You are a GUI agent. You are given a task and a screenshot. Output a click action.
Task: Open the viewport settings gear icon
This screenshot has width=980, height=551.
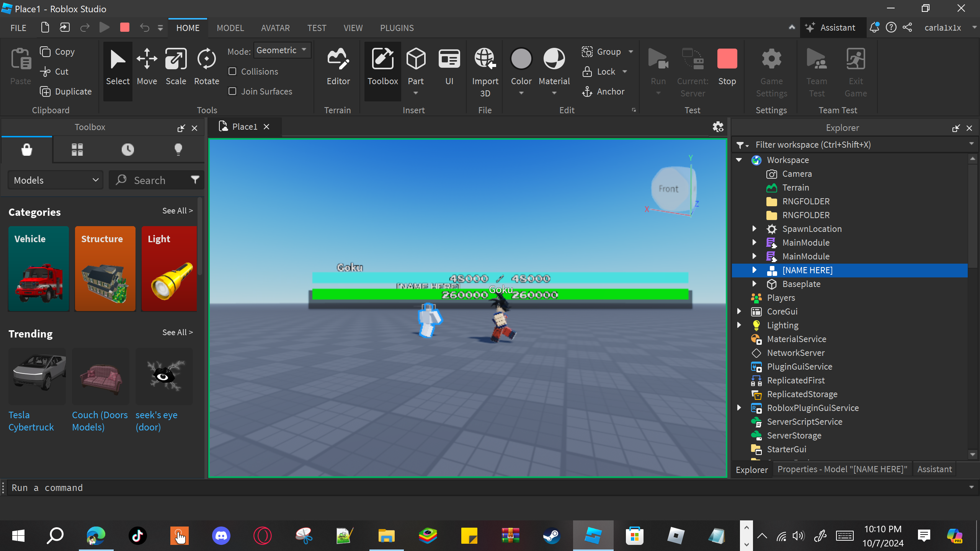pyautogui.click(x=718, y=127)
